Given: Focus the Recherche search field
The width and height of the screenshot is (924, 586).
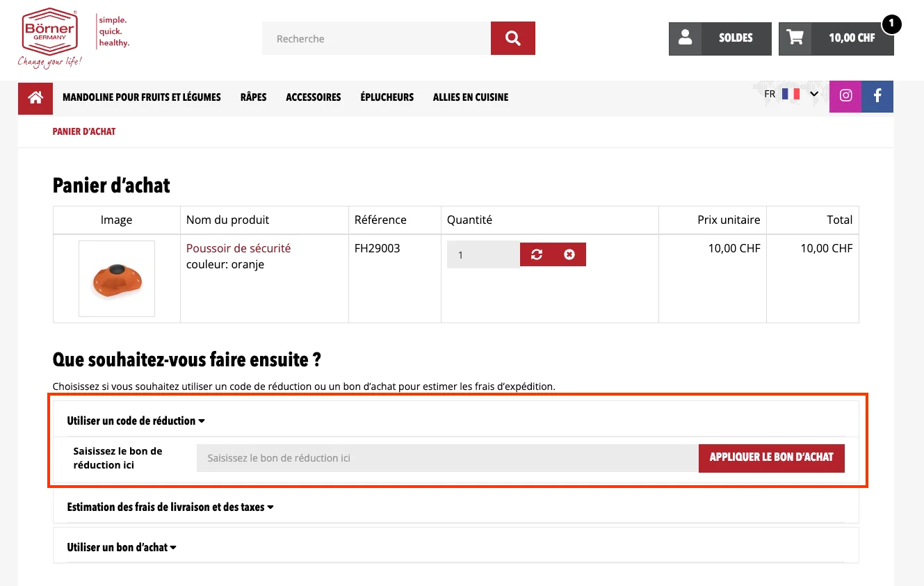Looking at the screenshot, I should 376,38.
